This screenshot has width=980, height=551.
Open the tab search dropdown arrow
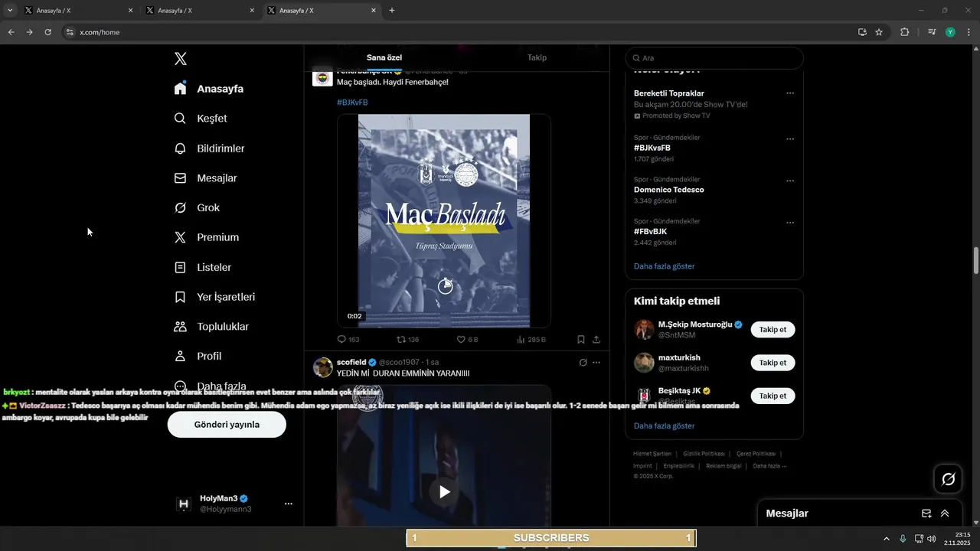coord(10,11)
